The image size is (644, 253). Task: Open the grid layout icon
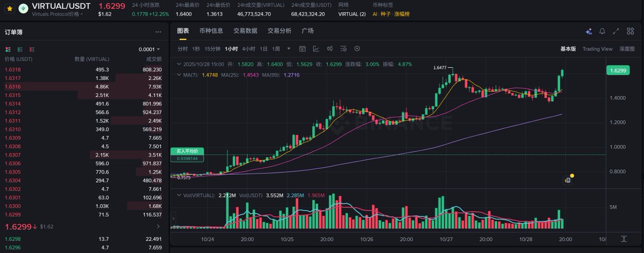[x=630, y=31]
